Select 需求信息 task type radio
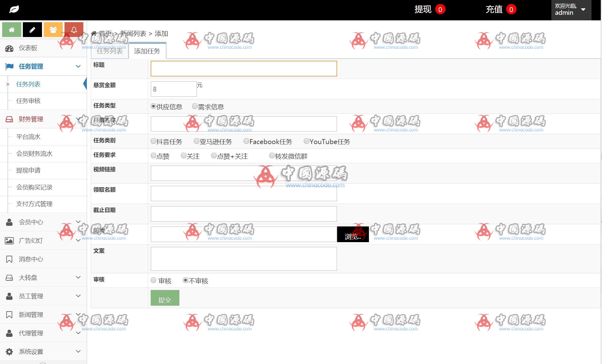 pyautogui.click(x=195, y=106)
